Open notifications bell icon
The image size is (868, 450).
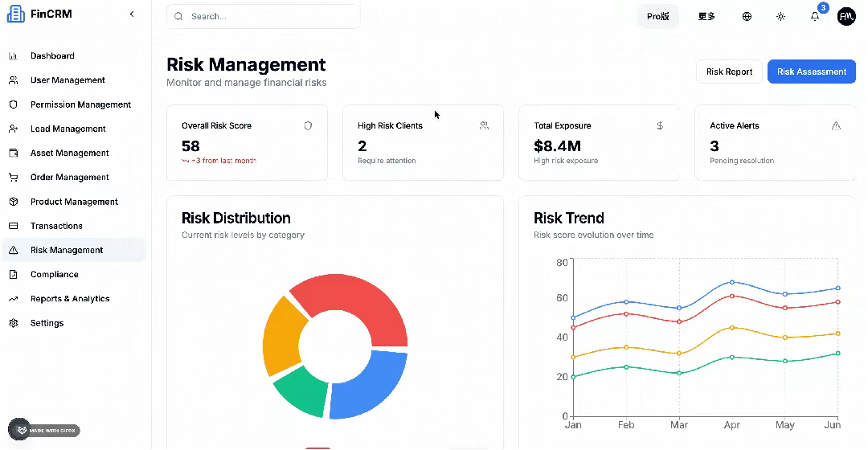pos(815,17)
